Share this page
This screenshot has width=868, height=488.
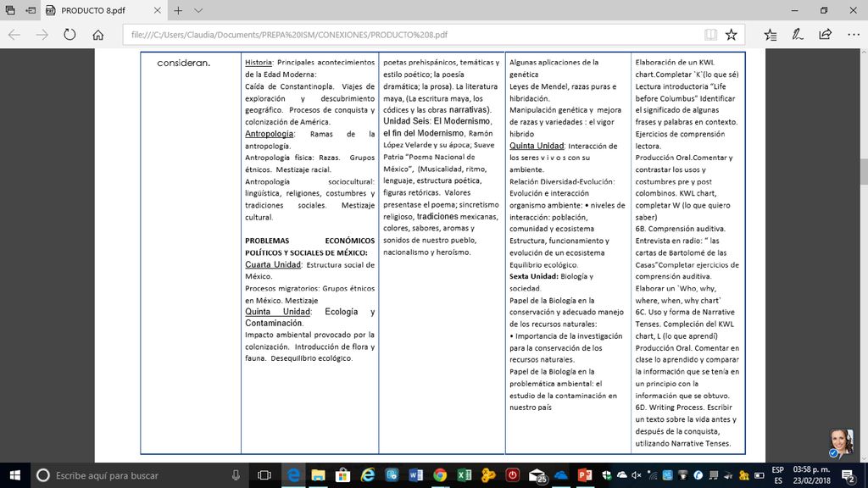(826, 34)
